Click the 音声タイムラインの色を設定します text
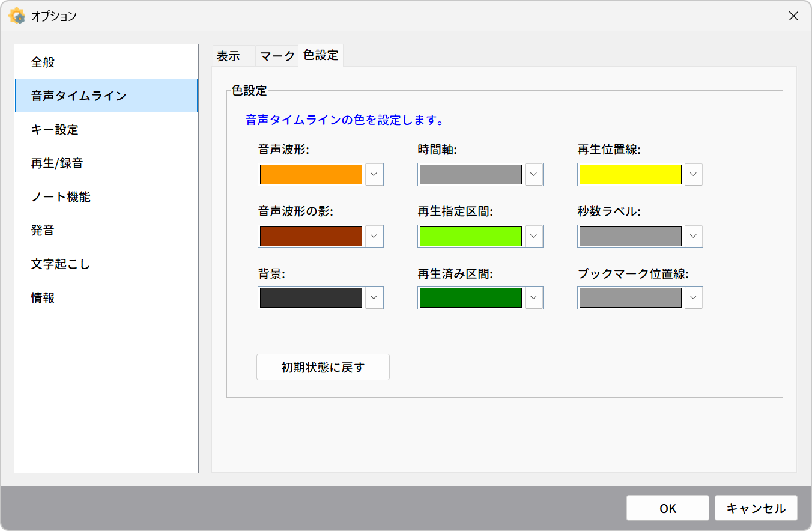 (x=345, y=120)
